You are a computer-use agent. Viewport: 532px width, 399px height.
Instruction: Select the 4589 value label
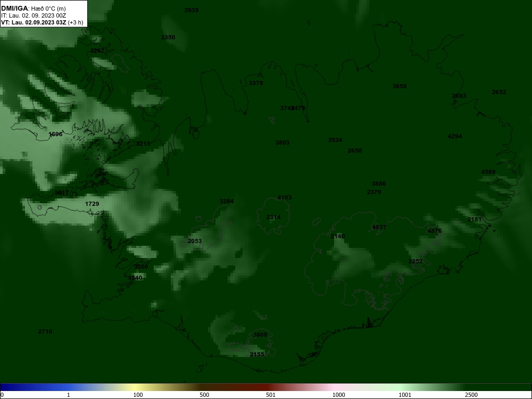pos(488,172)
